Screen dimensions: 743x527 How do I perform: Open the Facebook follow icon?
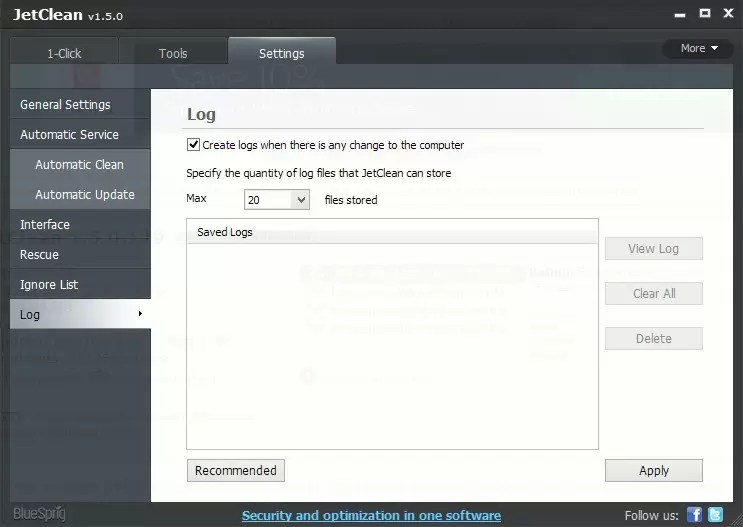click(x=694, y=515)
